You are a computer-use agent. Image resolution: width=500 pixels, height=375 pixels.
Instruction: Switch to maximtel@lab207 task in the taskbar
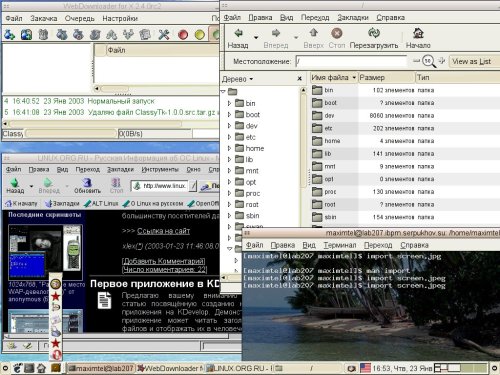[101, 368]
